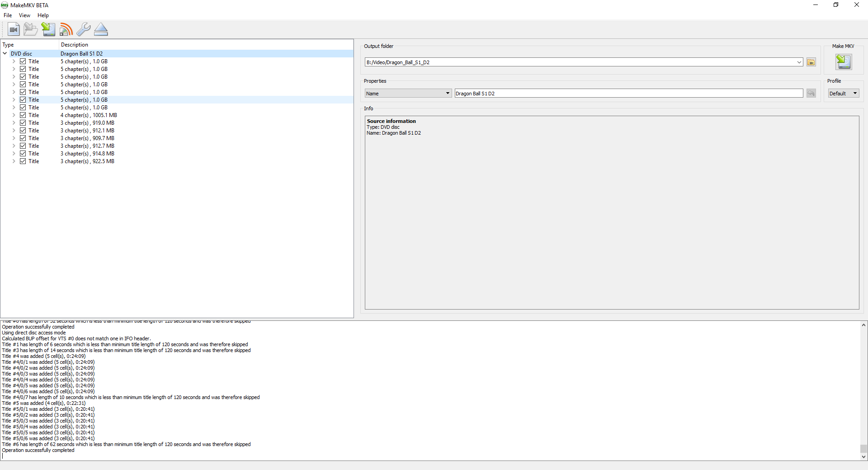Click the Open disc toolbar icon

(x=31, y=29)
